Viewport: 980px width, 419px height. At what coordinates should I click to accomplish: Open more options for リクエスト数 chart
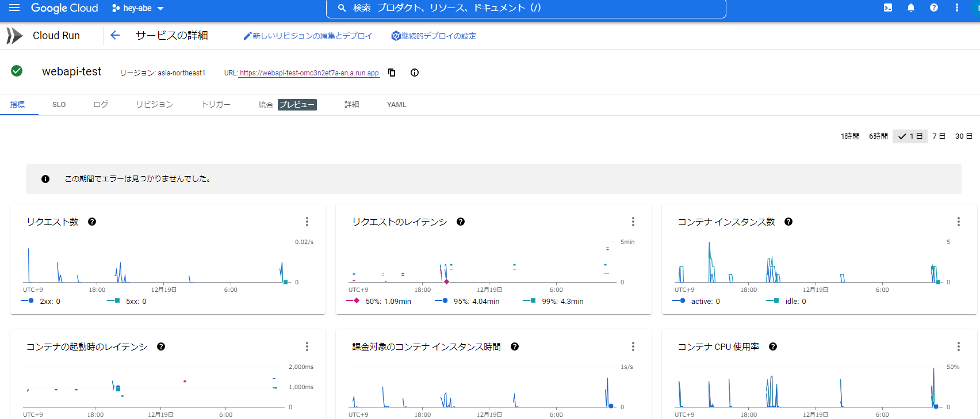click(307, 222)
